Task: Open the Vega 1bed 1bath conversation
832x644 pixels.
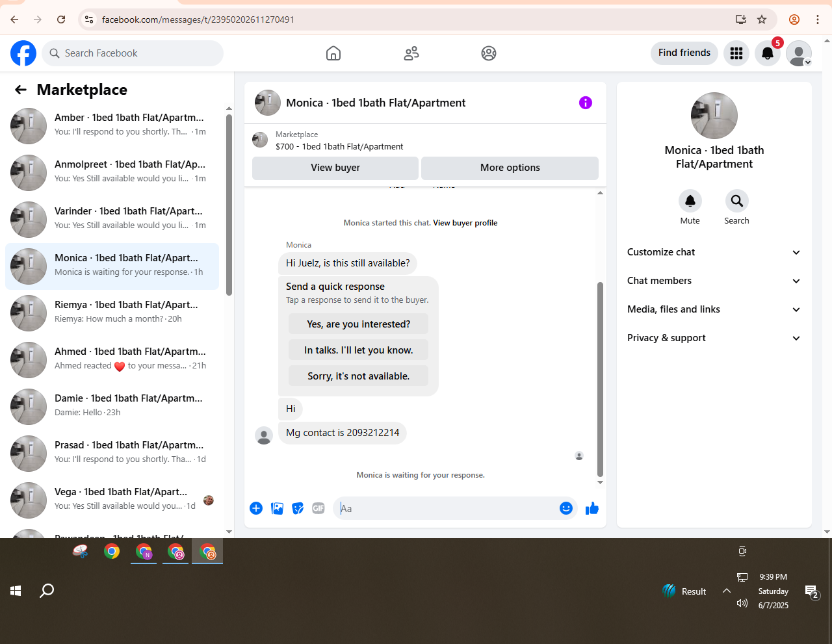Action: point(112,500)
